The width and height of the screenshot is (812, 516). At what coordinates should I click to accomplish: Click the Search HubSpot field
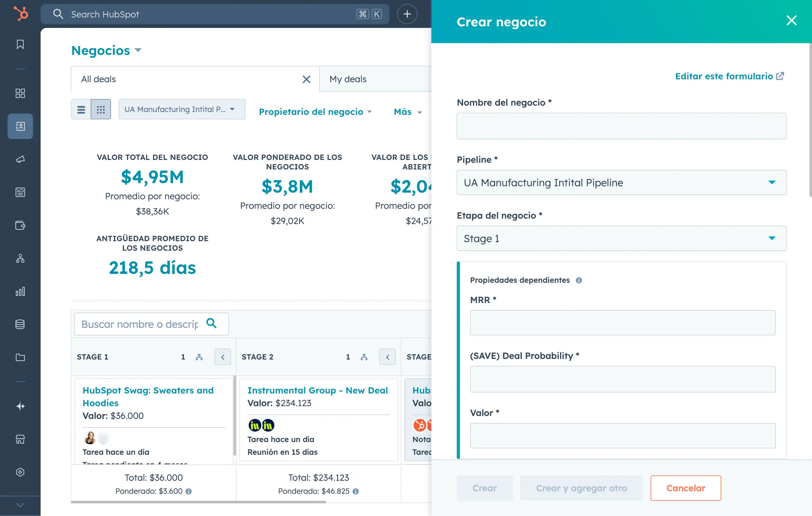pos(215,14)
